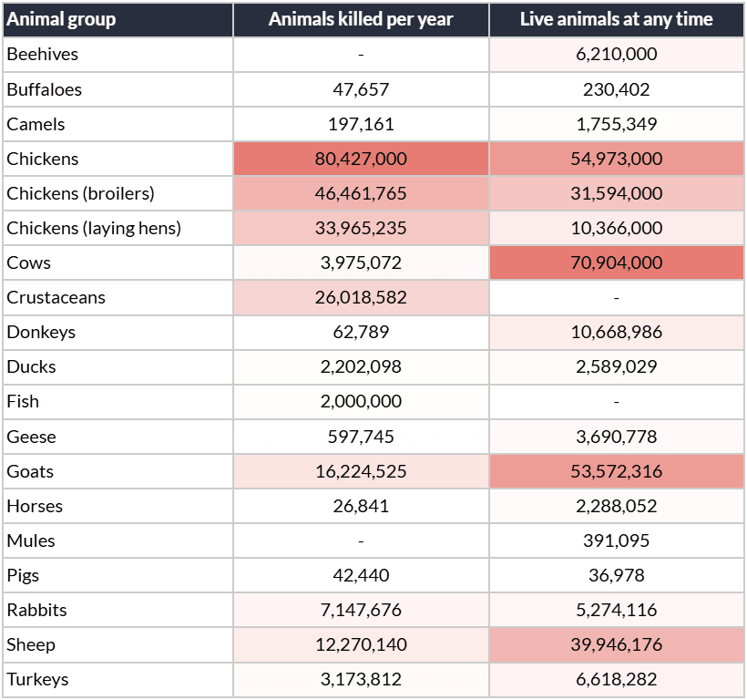
Task: Select Chickens (laying hens) killed value 33,965,235
Action: [x=361, y=228]
